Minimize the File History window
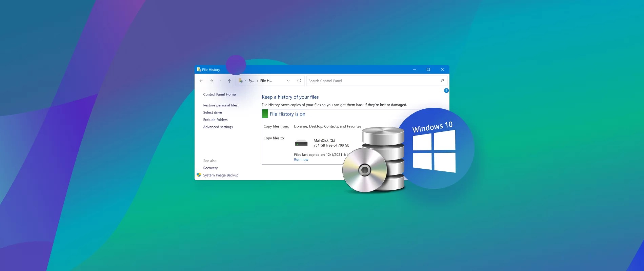This screenshot has width=644, height=271. pos(415,69)
